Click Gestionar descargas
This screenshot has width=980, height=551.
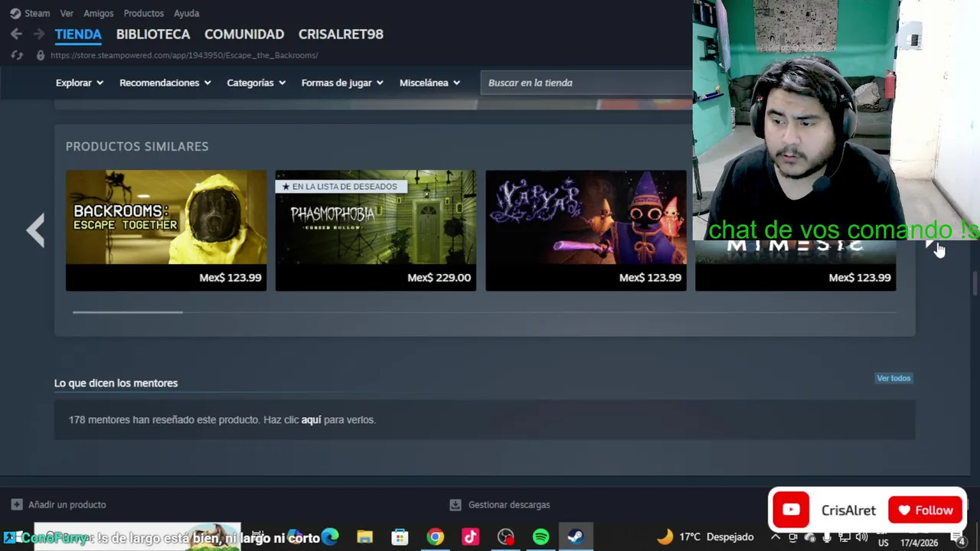click(509, 504)
